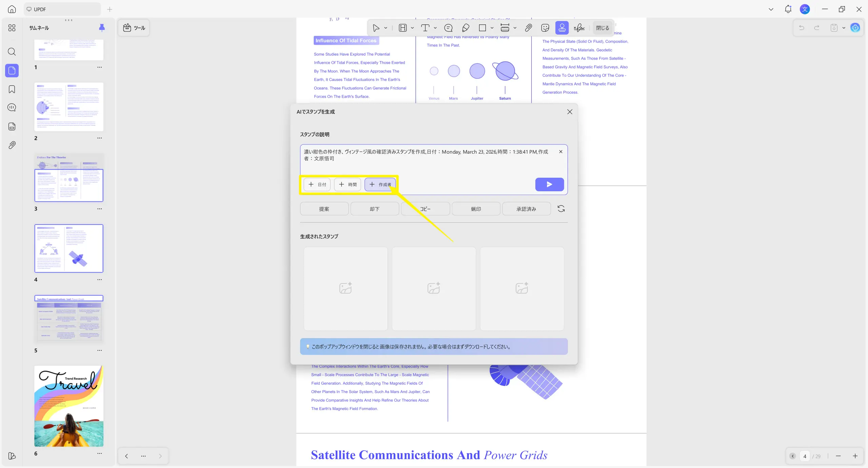
Task: Click the attachment paperclip in toolbar
Action: point(528,28)
